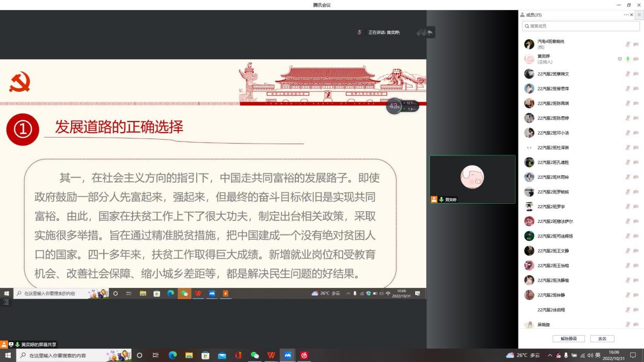Screen dimensions: 644x362
Task: Open WeChat from the Windows taskbar
Action: [x=255, y=355]
